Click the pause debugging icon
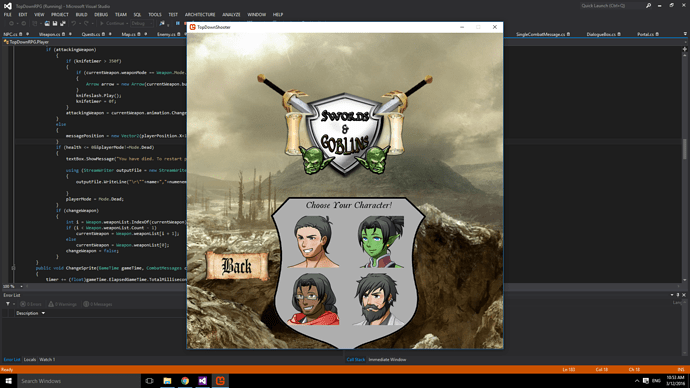The height and width of the screenshot is (388, 690). pyautogui.click(x=178, y=23)
